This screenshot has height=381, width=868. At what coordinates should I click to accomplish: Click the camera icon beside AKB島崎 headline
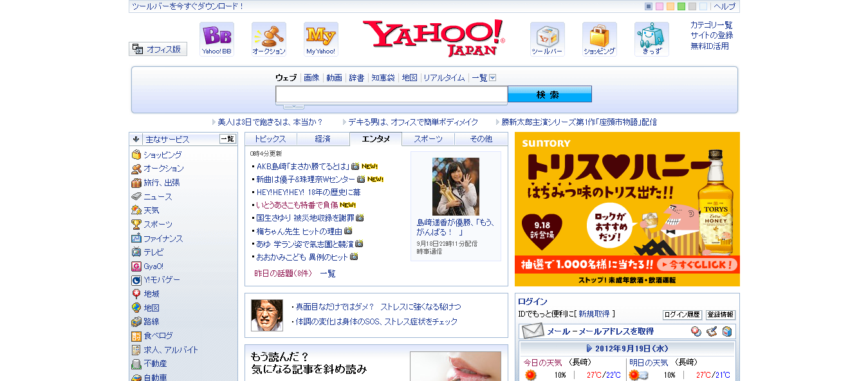355,166
